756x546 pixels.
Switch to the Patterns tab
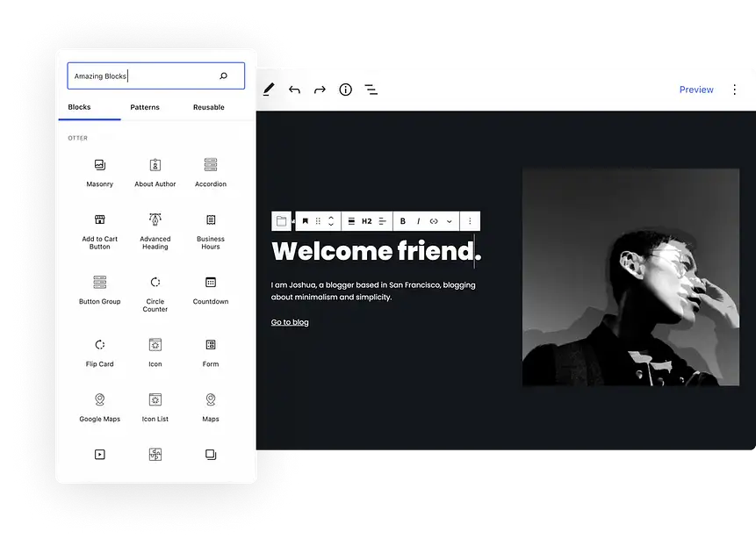[x=145, y=107]
